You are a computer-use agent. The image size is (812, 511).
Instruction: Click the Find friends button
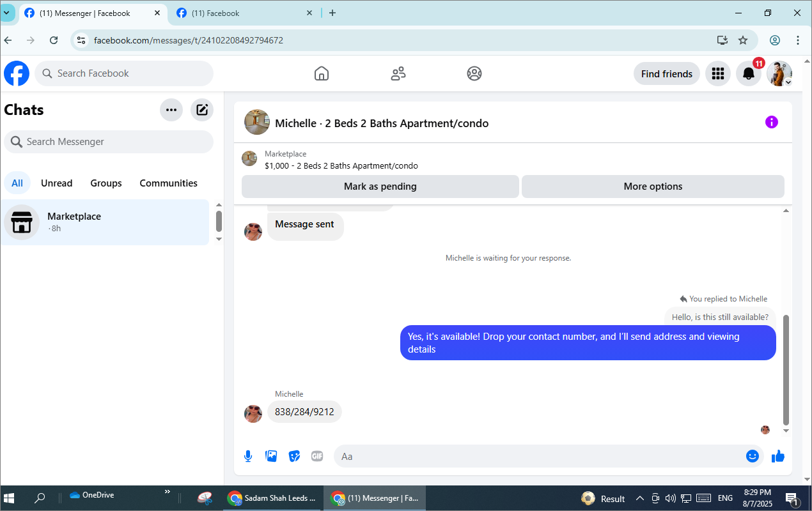(x=667, y=73)
